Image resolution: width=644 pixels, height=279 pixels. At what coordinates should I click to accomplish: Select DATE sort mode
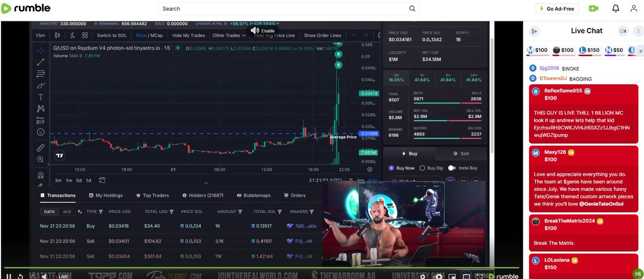(49, 211)
